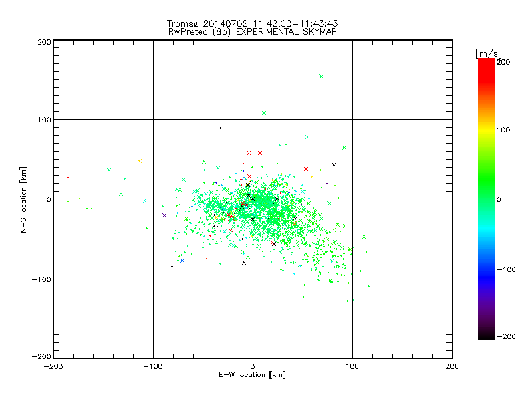Viewport: 532px width, 399px height.
Task: Click the x-axis tick label '-100'
Action: point(153,366)
